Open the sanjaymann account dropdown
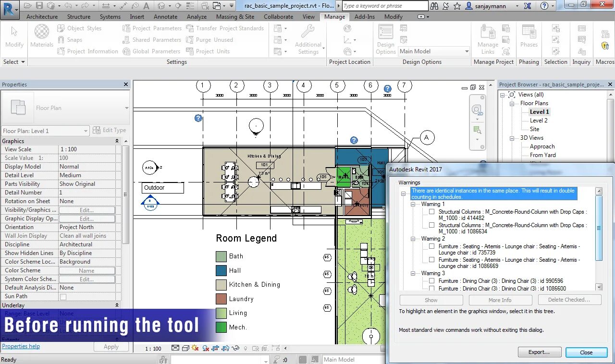Viewport: 615px width, 364px height. 518,6
